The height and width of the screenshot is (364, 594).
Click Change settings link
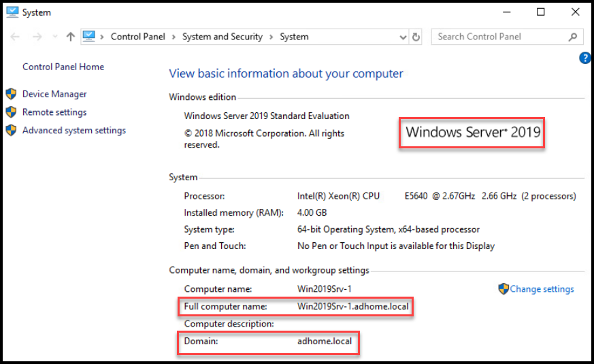point(542,289)
